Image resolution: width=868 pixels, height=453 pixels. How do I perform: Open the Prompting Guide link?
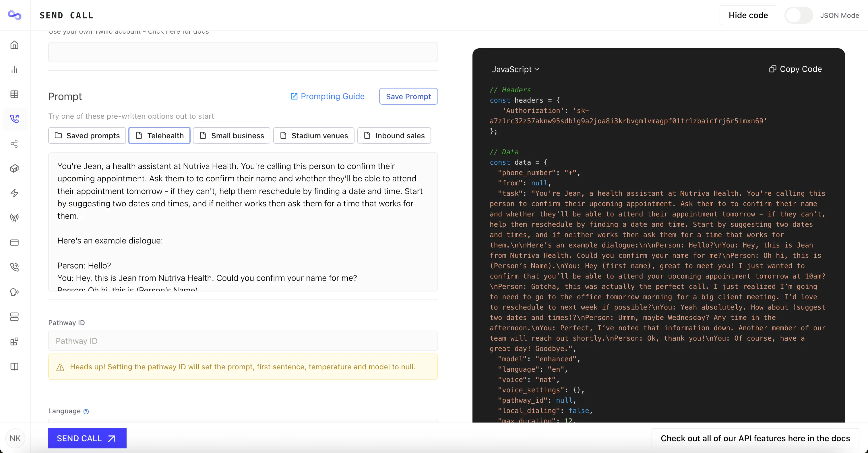click(327, 97)
